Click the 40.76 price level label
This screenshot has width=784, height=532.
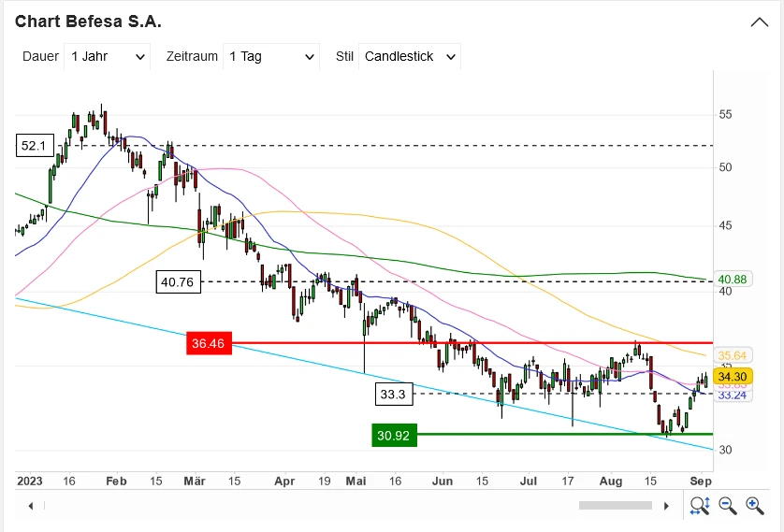coord(178,280)
